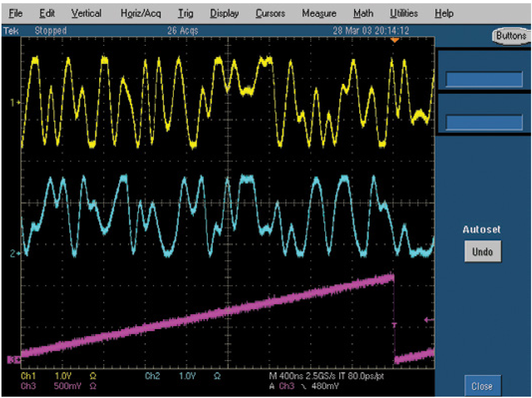This screenshot has width=532, height=398.
Task: Select the Channel 2 marker on left edge
Action: 15,254
